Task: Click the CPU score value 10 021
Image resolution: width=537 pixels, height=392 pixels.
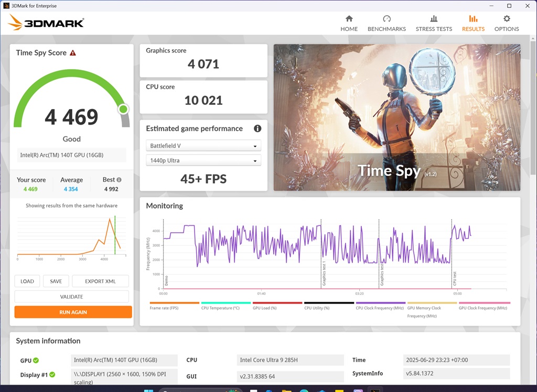Action: click(203, 100)
